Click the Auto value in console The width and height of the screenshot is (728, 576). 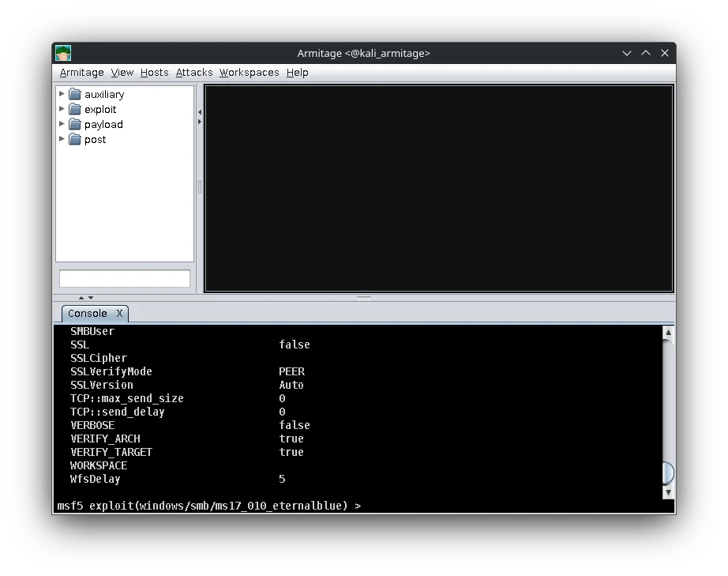291,385
